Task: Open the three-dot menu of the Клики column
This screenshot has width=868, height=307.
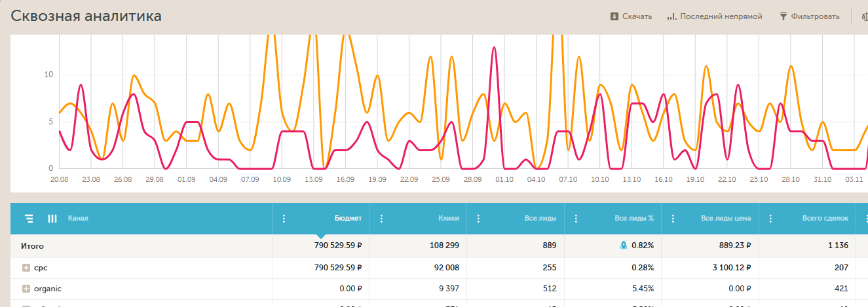Action: 381,219
